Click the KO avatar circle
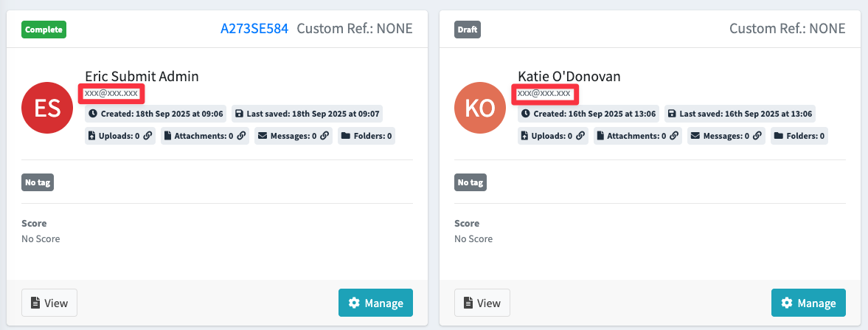 [481, 108]
